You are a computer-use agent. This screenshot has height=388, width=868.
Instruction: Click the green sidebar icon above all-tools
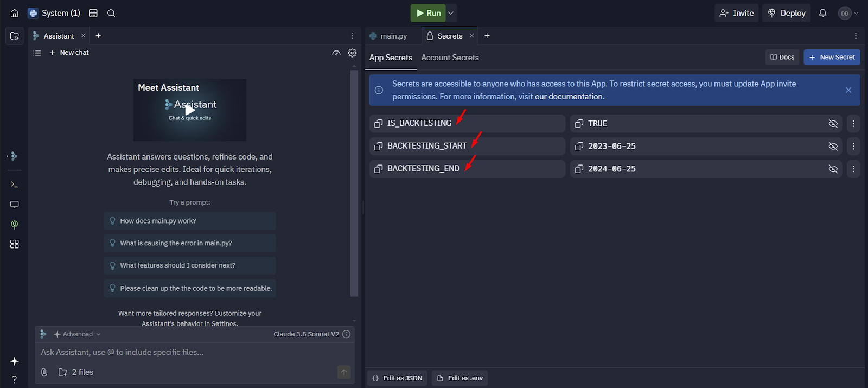click(x=15, y=225)
